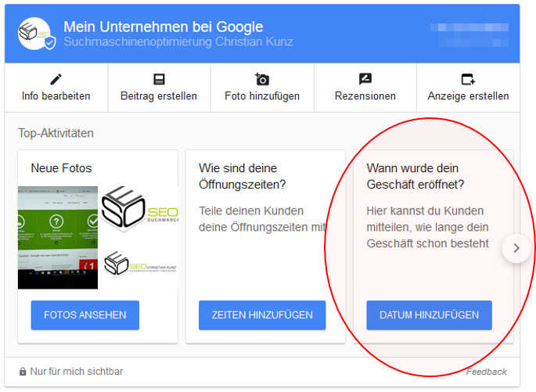Viewport: 536px width, 392px height.
Task: Click the review icon above Rezensionen
Action: [365, 79]
